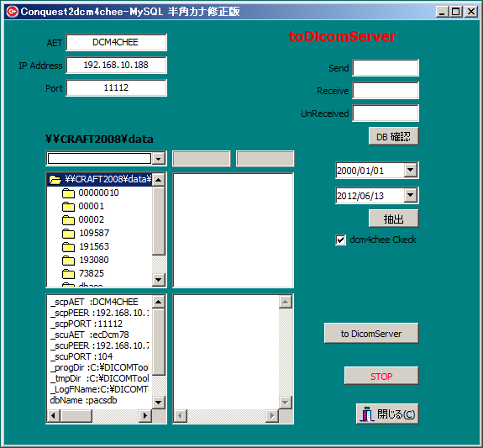This screenshot has width=483, height=448.
Task: Click the _scpPEER settings line
Action: (99, 313)
